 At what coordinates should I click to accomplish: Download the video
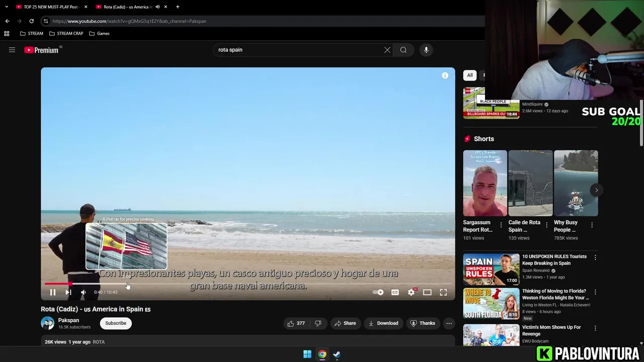pyautogui.click(x=383, y=323)
